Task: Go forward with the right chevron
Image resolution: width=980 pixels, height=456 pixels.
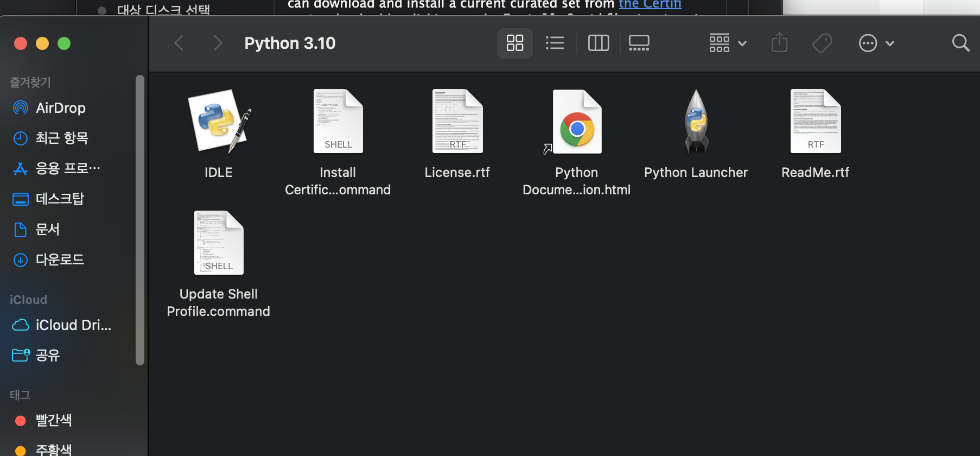Action: (x=218, y=43)
